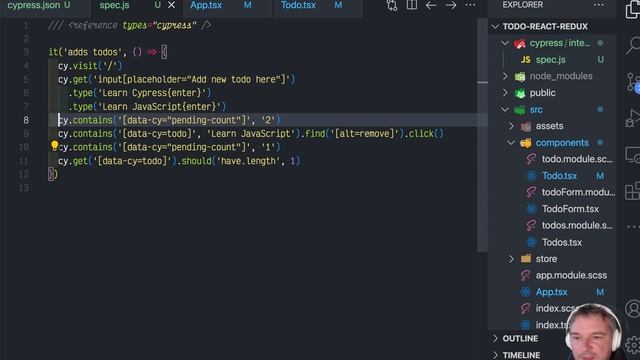Close the spec.js tab
Viewport: 640px width, 360px height.
(x=172, y=5)
